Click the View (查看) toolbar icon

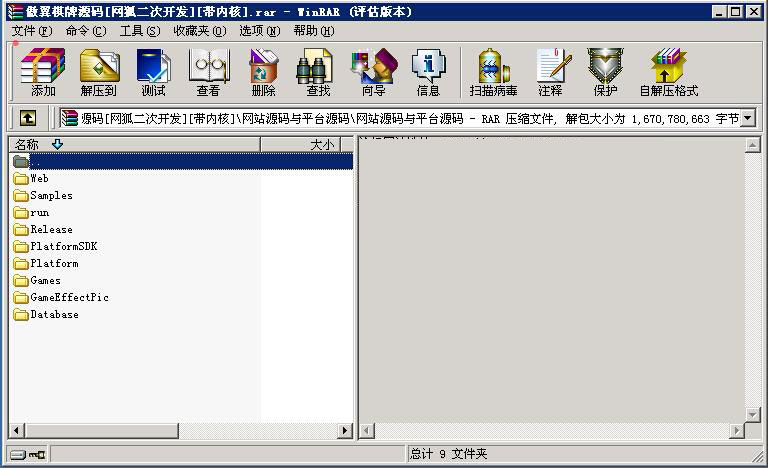(208, 72)
